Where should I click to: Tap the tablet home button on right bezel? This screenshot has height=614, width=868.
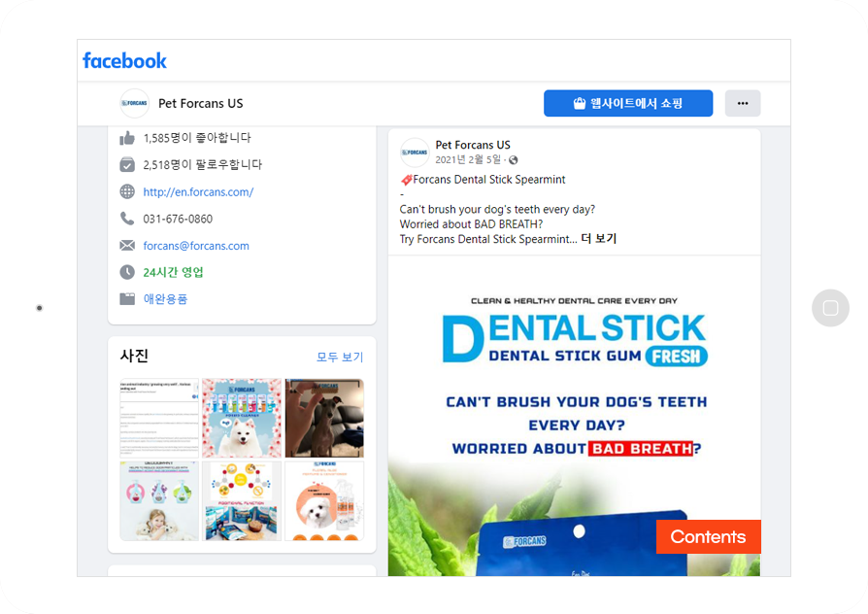coord(830,308)
